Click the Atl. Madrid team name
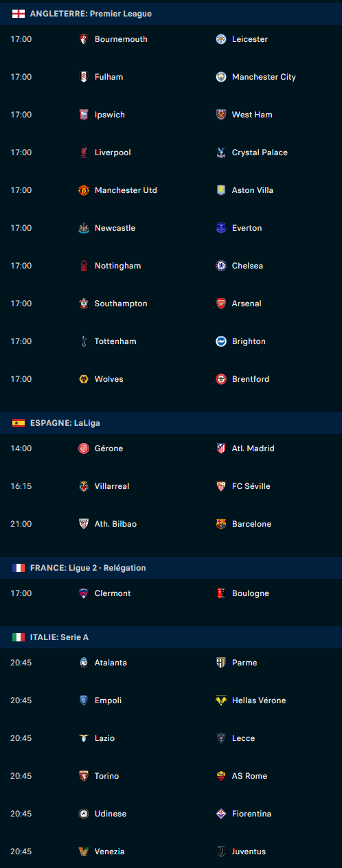Viewport: 342px width, 868px height. pyautogui.click(x=253, y=448)
